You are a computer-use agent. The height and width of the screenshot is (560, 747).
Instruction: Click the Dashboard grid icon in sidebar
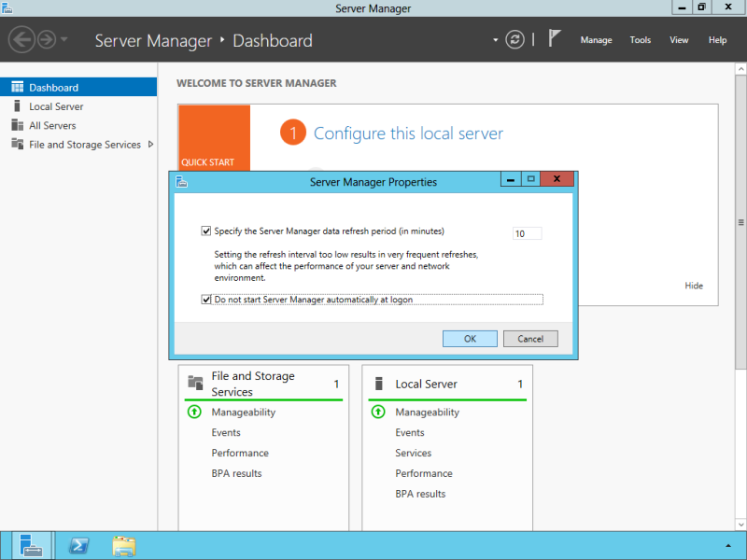17,87
